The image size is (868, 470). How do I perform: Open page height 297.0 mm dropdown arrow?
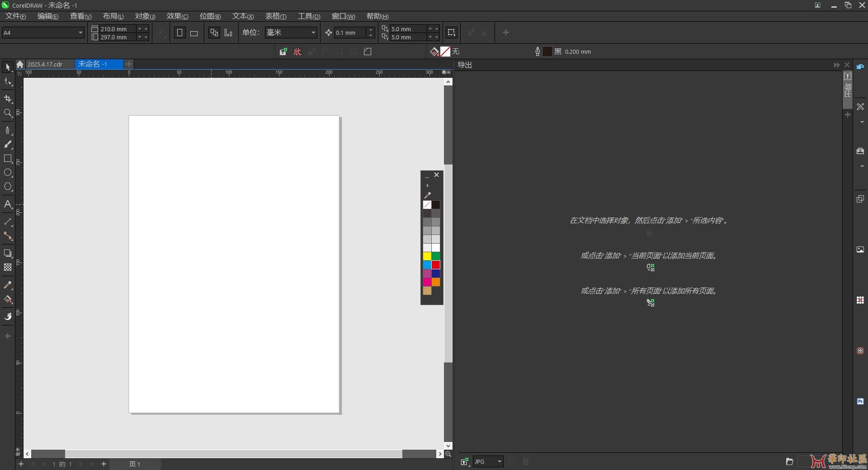[x=140, y=37]
